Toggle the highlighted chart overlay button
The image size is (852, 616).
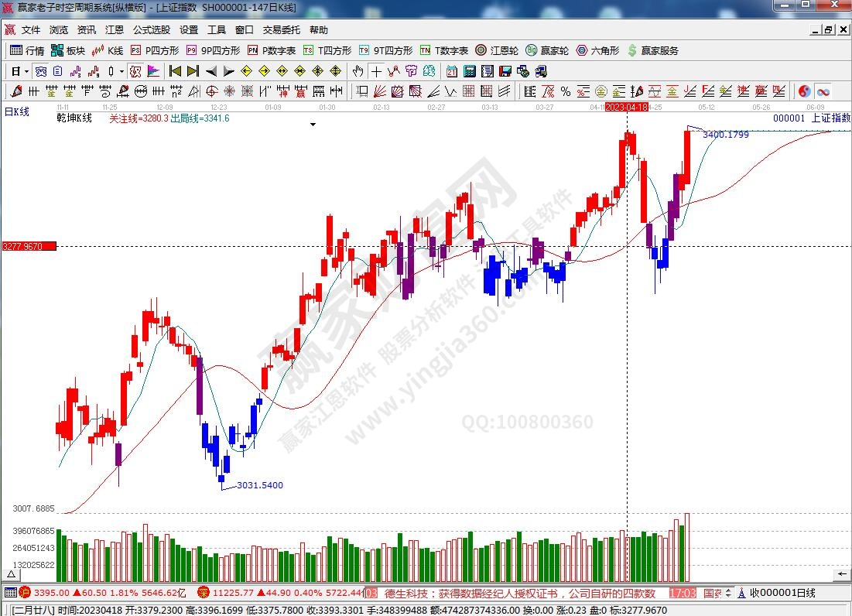point(135,71)
